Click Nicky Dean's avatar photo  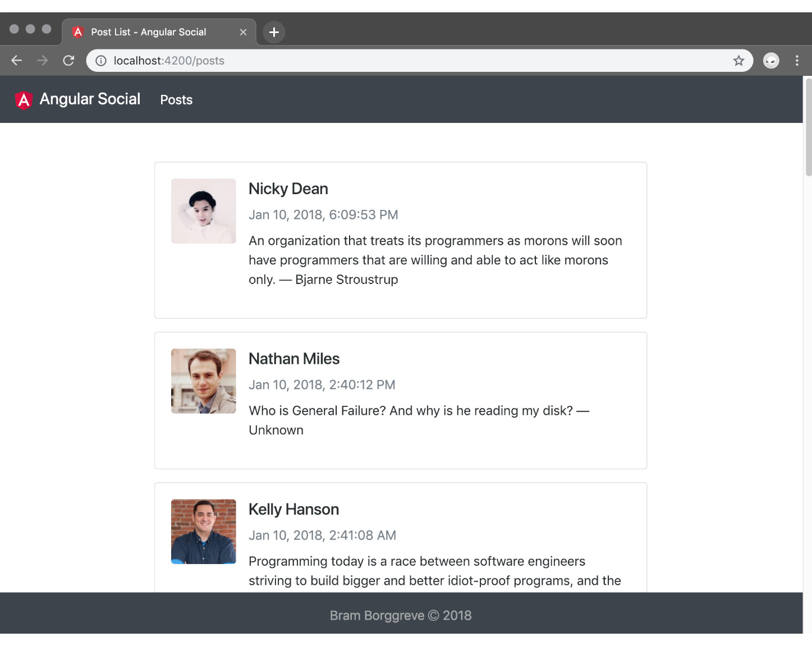(x=204, y=211)
